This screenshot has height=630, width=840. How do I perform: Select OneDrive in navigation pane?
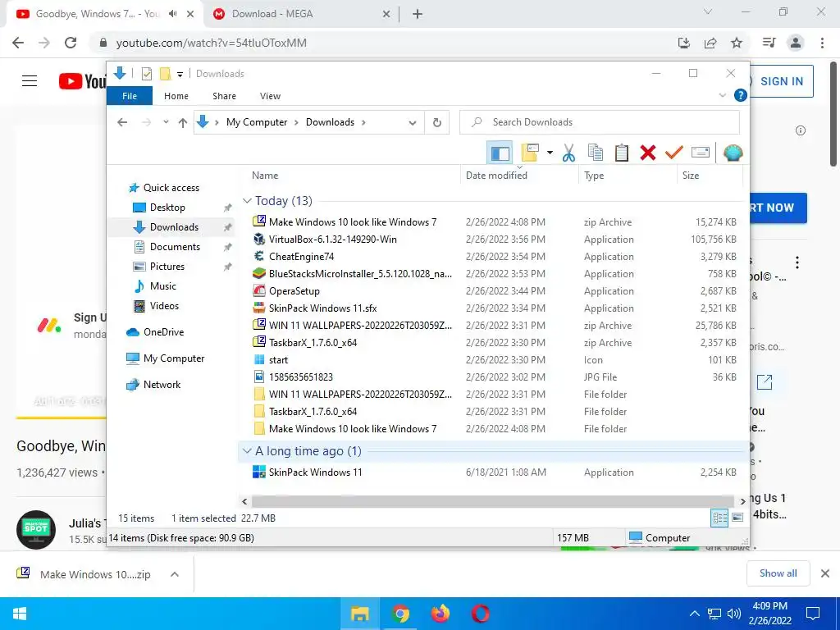click(163, 332)
